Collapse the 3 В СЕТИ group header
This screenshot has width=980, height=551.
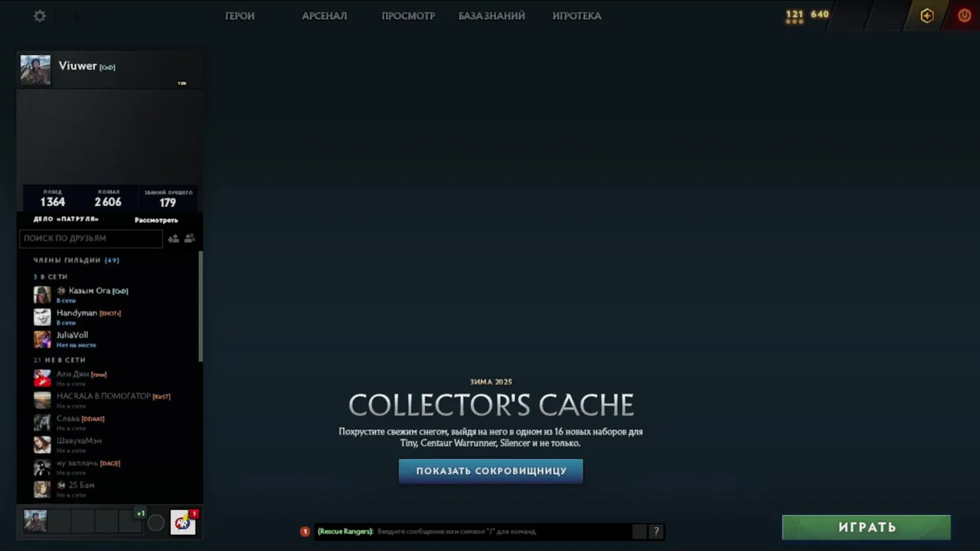point(51,277)
